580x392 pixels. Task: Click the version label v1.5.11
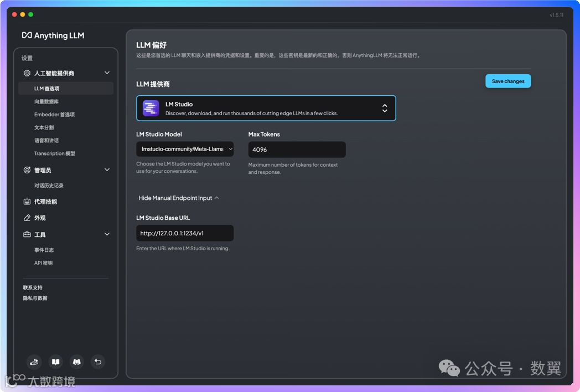coord(556,15)
